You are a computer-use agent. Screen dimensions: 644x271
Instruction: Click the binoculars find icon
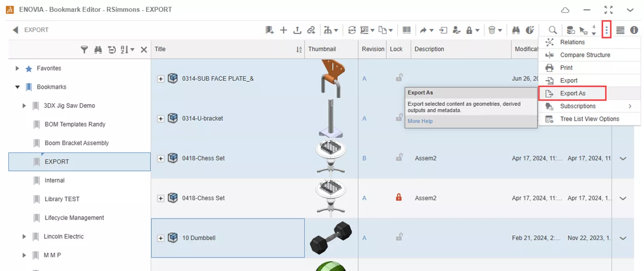(515, 30)
